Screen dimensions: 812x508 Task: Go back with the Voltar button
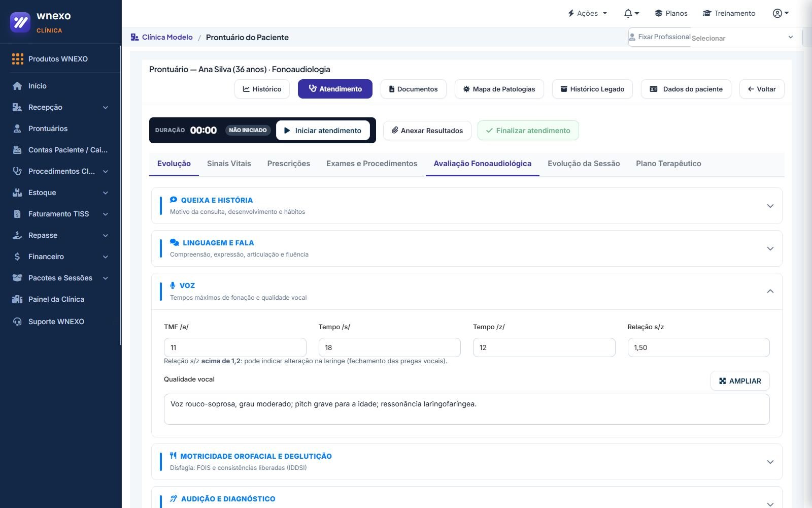point(762,89)
